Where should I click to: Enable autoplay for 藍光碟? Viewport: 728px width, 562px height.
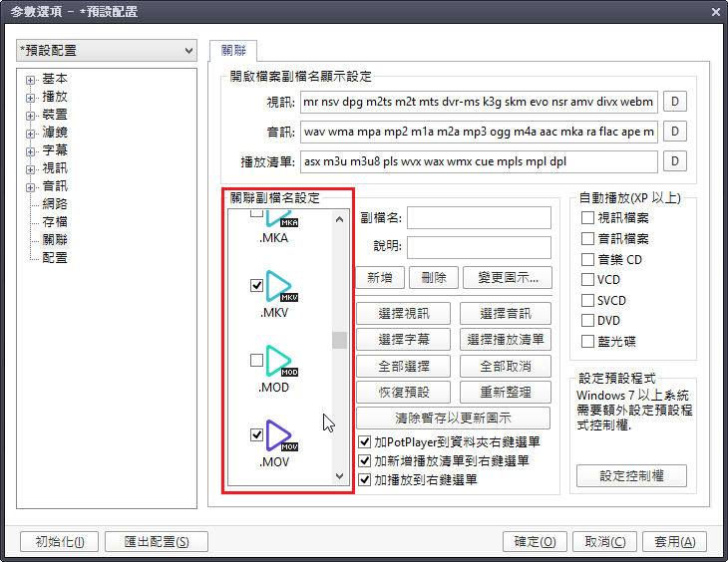pyautogui.click(x=587, y=342)
